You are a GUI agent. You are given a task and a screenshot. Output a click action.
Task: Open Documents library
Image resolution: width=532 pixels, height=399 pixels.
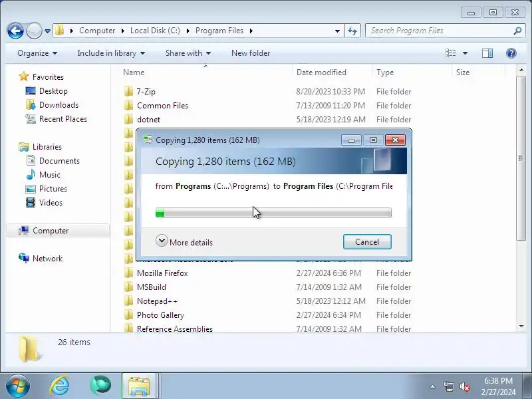click(59, 161)
